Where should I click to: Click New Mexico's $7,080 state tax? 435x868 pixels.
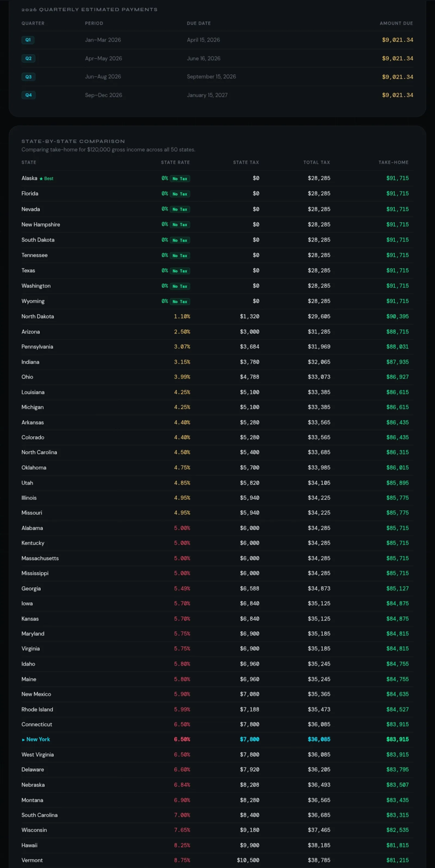(250, 694)
